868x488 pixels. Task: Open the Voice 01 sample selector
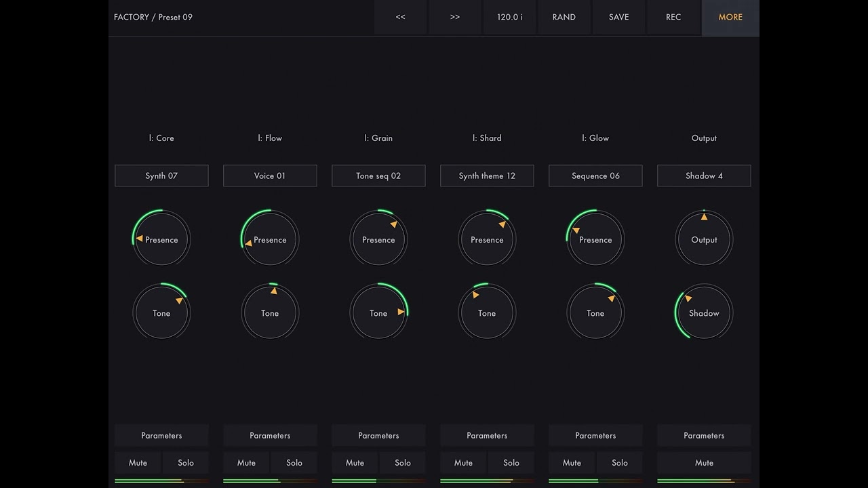pos(270,176)
